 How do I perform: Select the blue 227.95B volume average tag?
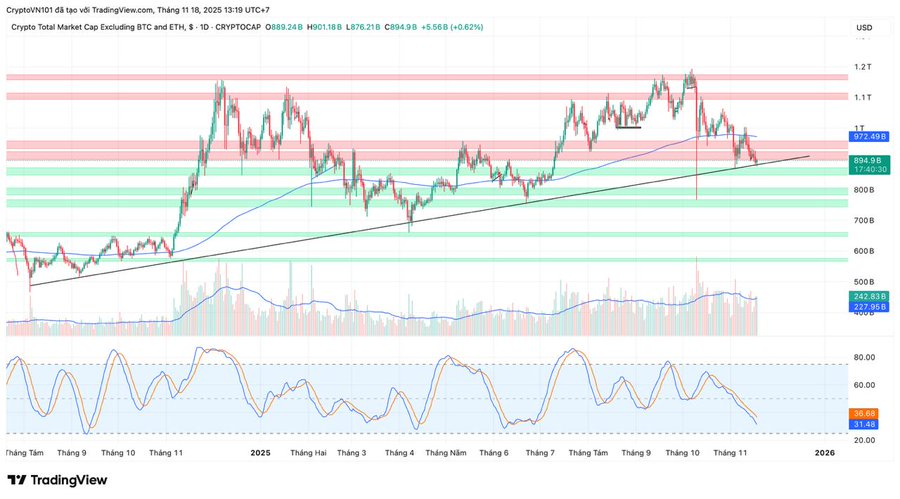867,307
